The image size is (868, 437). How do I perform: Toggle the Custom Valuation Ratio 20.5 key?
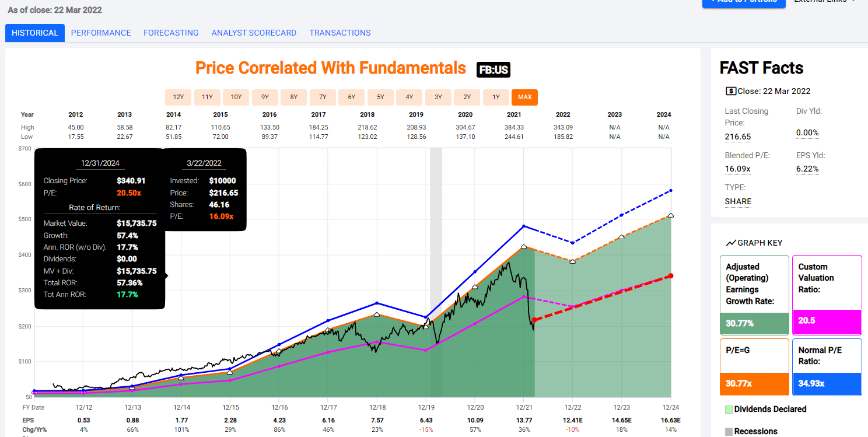click(827, 295)
